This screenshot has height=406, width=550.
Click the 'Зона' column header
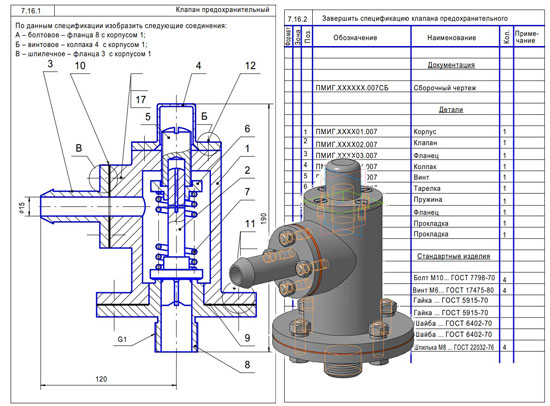(297, 36)
